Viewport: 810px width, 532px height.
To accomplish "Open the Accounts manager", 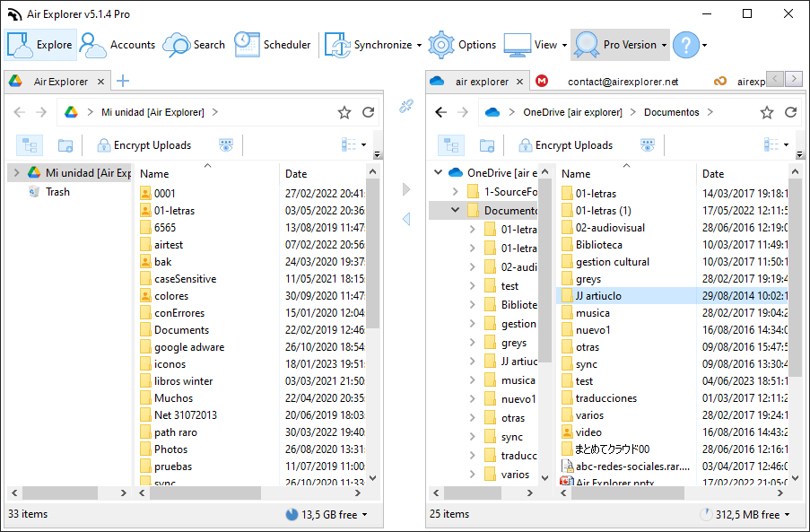I will pos(118,45).
